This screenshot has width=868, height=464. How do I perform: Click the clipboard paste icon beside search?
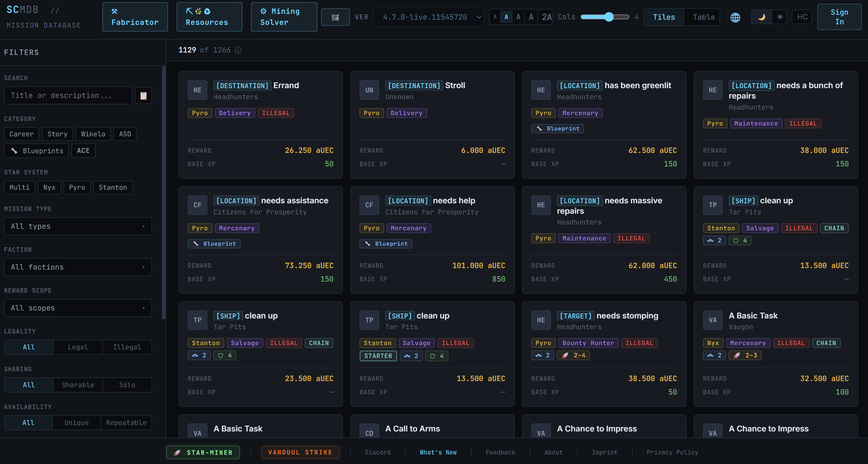(143, 96)
